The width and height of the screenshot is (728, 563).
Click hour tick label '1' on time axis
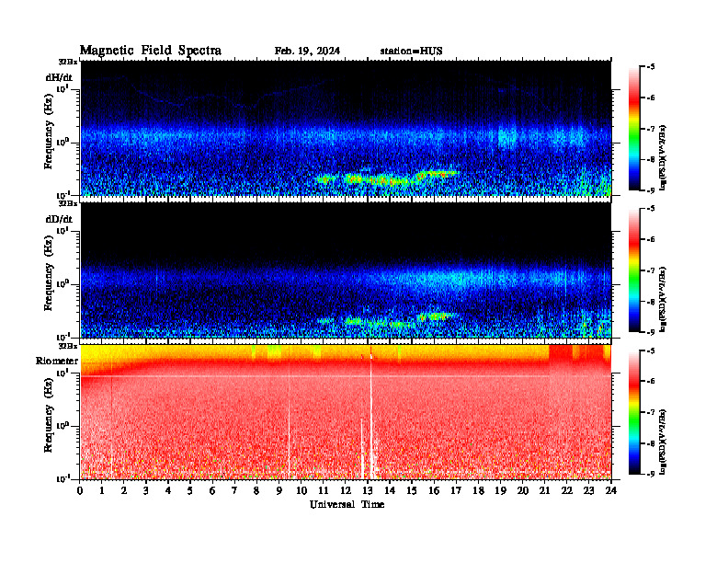(102, 490)
